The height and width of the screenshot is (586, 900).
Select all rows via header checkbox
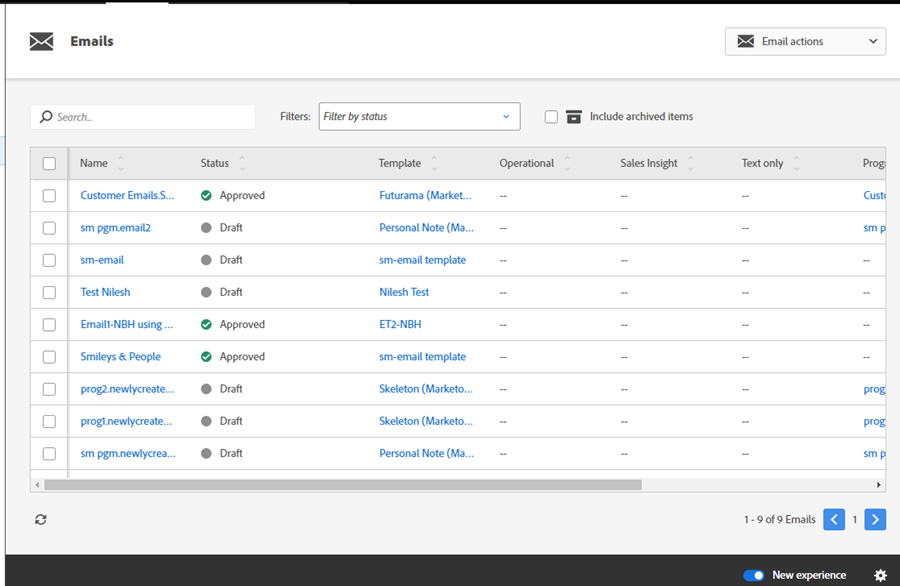pyautogui.click(x=49, y=164)
